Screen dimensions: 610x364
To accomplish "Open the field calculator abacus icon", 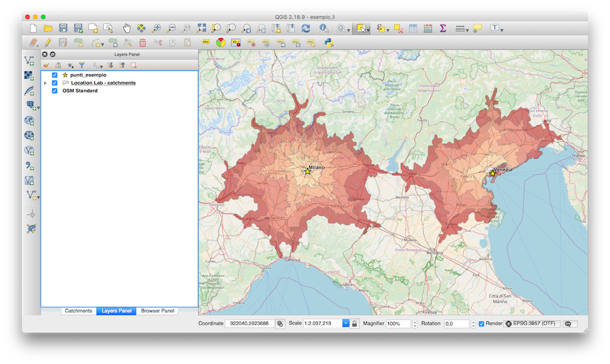I will 428,28.
